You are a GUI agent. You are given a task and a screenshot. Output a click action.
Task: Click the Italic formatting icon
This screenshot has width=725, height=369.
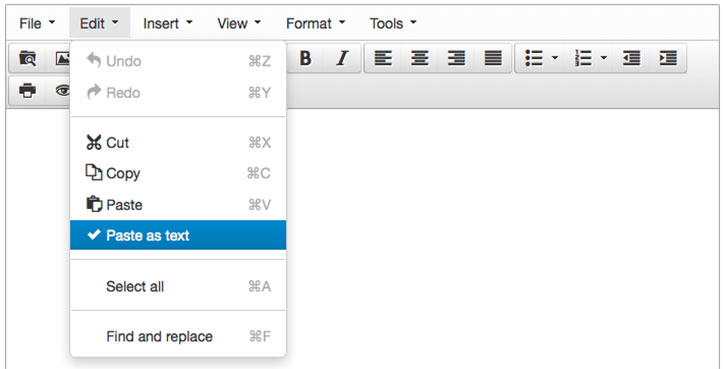click(x=342, y=58)
